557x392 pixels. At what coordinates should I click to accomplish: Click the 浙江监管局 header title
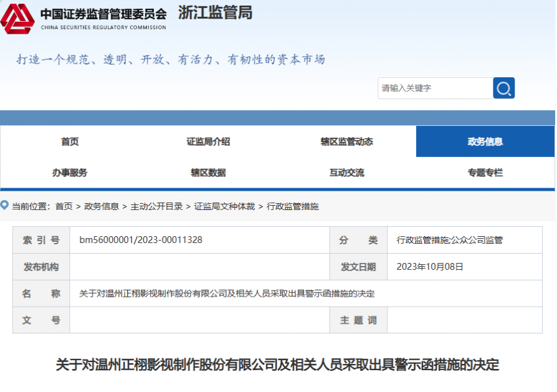pyautogui.click(x=216, y=13)
